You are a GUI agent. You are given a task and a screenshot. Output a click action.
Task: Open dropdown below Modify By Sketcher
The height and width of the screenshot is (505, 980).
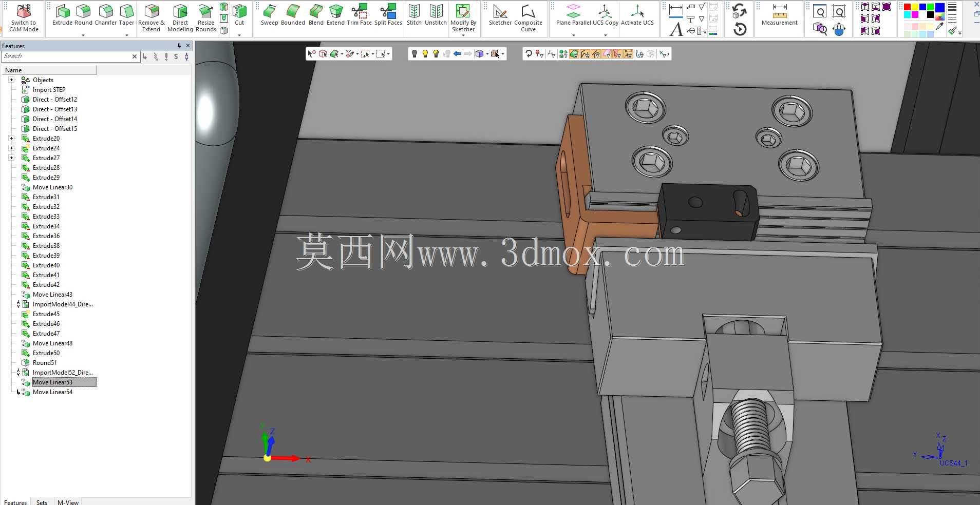pos(463,35)
